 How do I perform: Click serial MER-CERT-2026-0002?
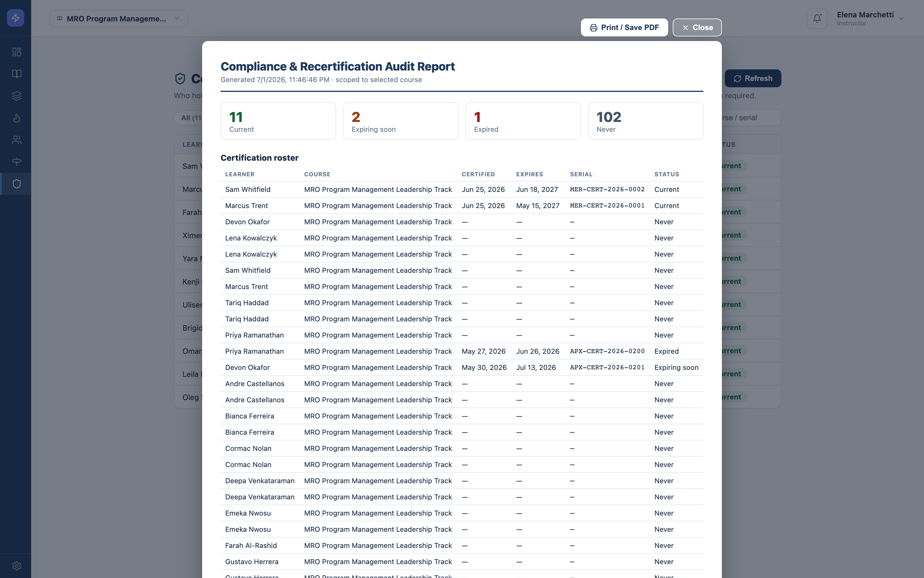tap(607, 189)
